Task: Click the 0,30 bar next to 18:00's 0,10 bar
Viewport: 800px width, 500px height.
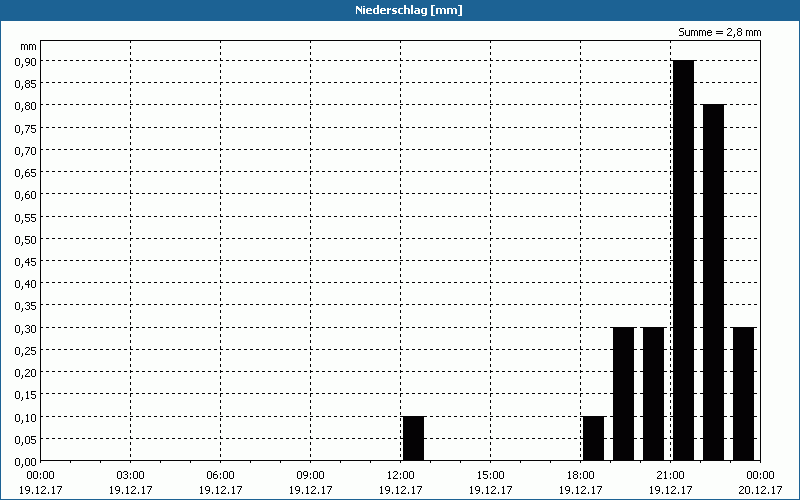Action: click(x=623, y=394)
